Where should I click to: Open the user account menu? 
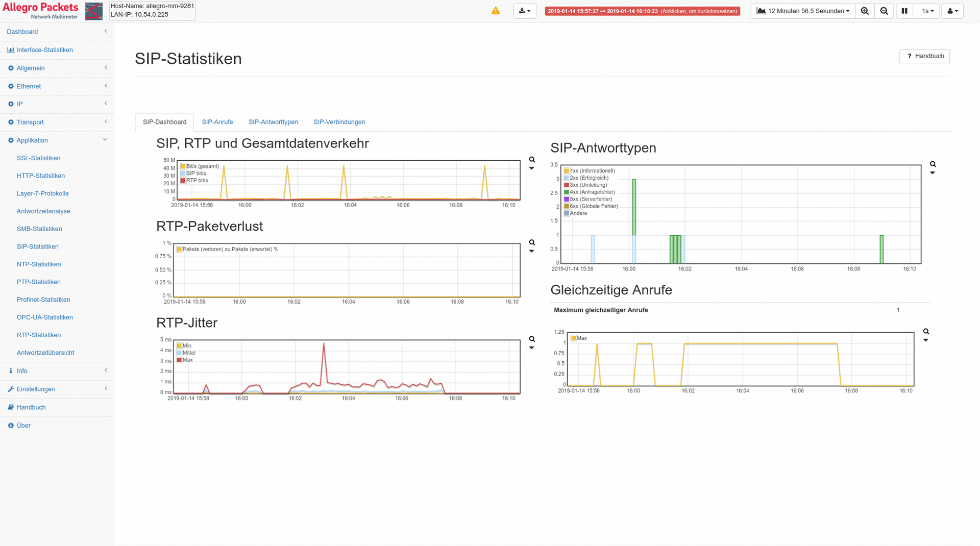[x=952, y=11]
